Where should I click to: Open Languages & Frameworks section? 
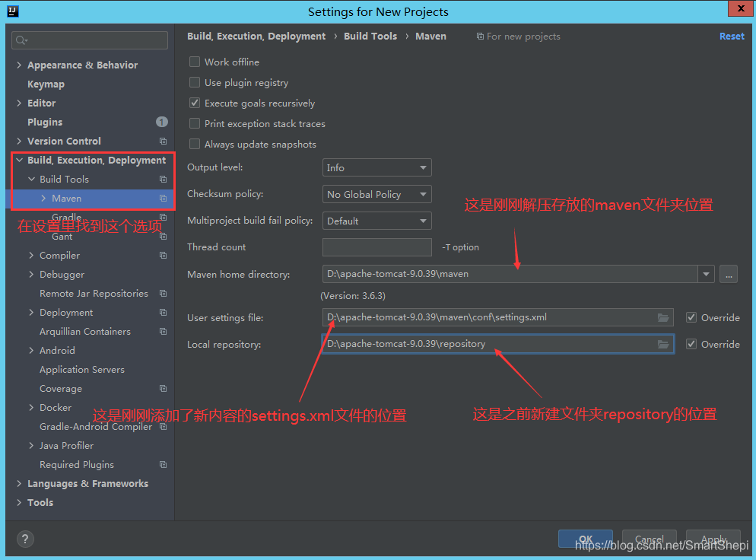[87, 484]
